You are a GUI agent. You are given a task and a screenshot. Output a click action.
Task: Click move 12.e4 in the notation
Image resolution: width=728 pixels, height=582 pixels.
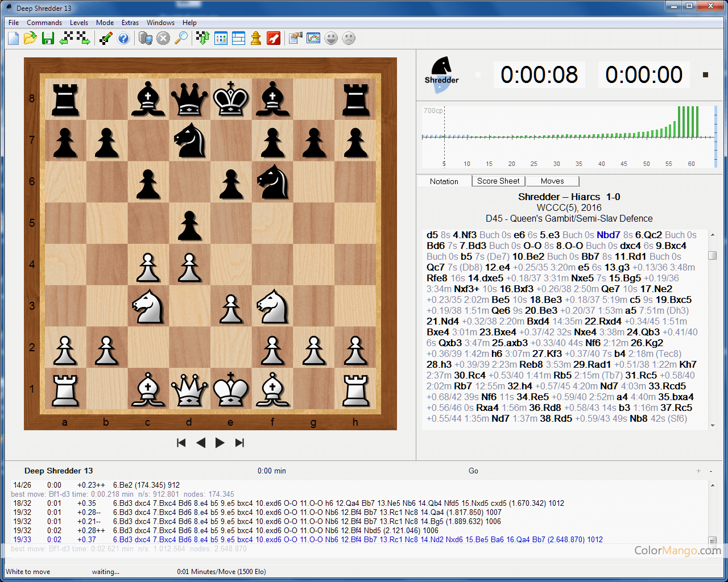pos(498,267)
